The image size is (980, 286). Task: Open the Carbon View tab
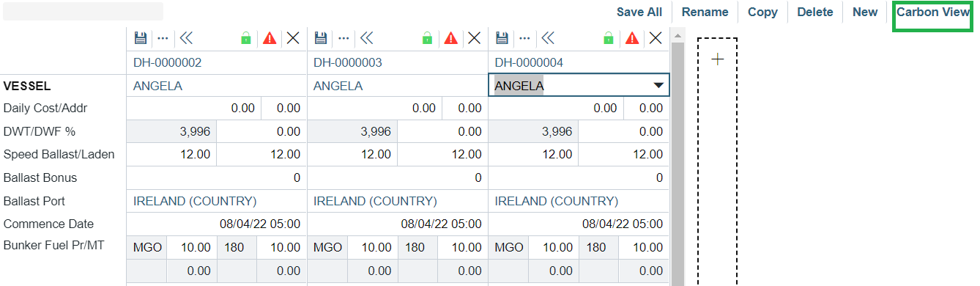[x=932, y=12]
